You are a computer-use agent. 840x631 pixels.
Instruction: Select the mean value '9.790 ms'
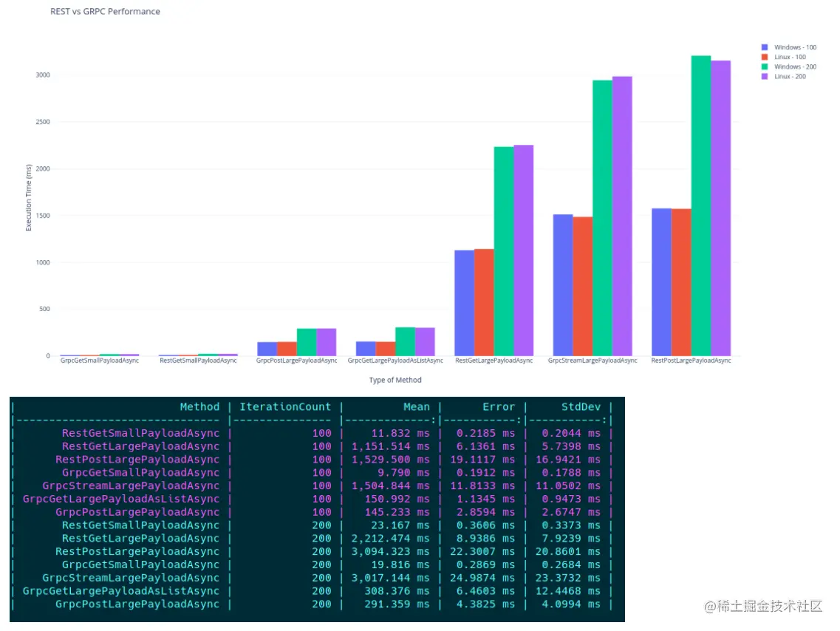tap(403, 472)
